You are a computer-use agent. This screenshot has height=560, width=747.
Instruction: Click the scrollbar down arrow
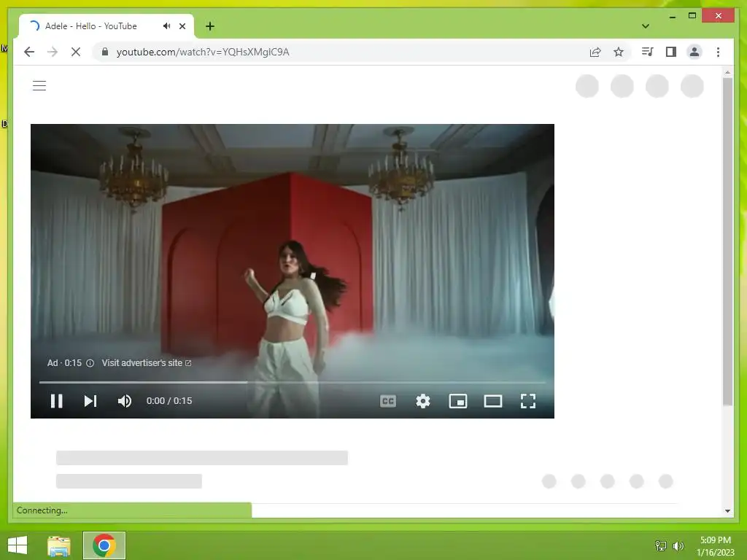point(727,511)
